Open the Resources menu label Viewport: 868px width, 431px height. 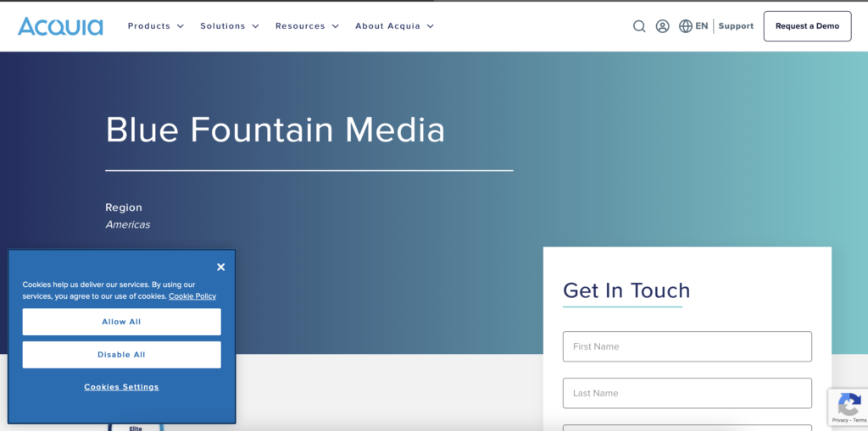point(300,26)
